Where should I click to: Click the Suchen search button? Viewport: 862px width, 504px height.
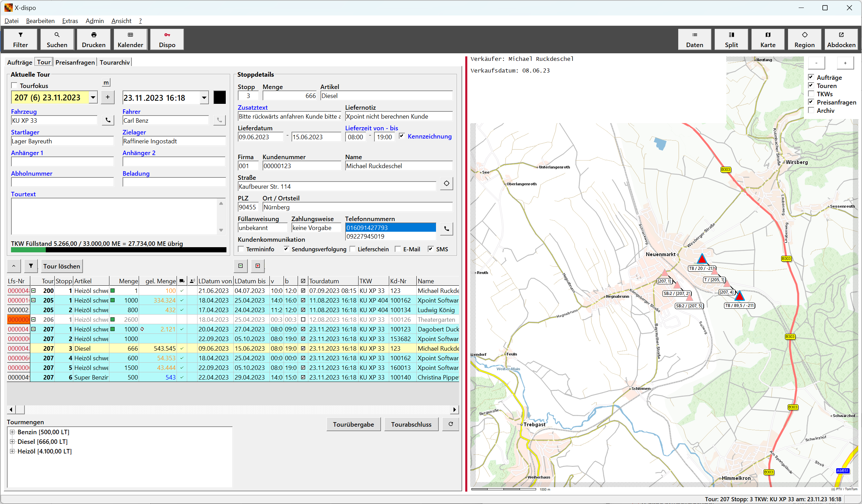(57, 40)
